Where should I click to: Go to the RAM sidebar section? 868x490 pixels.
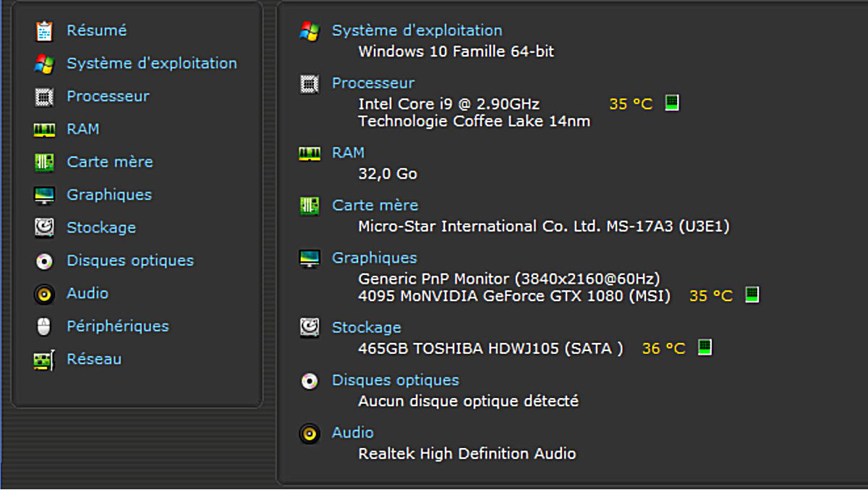pos(83,130)
